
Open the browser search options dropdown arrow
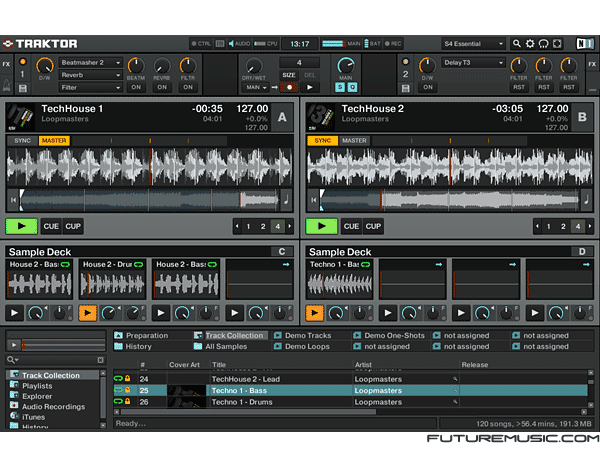pyautogui.click(x=17, y=360)
